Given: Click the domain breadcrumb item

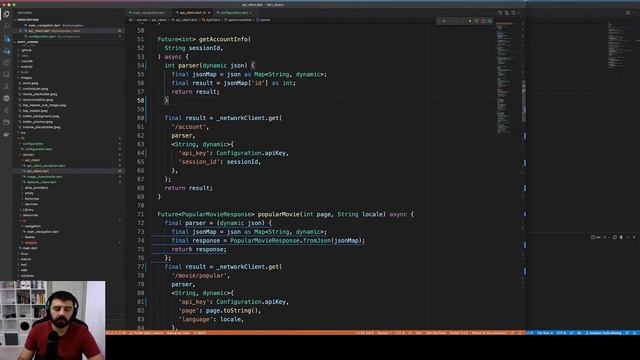Looking at the screenshot, I should (142, 20).
